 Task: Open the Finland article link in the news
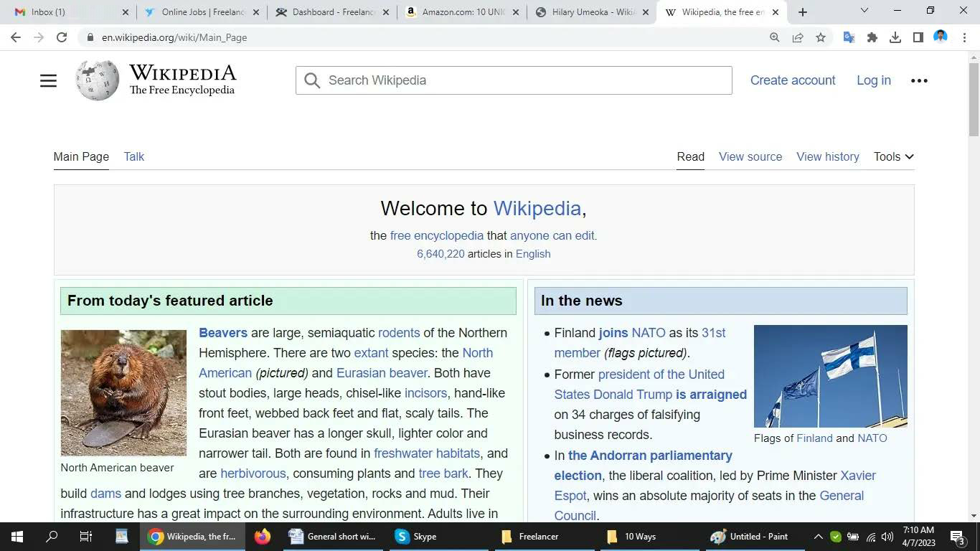click(x=814, y=438)
